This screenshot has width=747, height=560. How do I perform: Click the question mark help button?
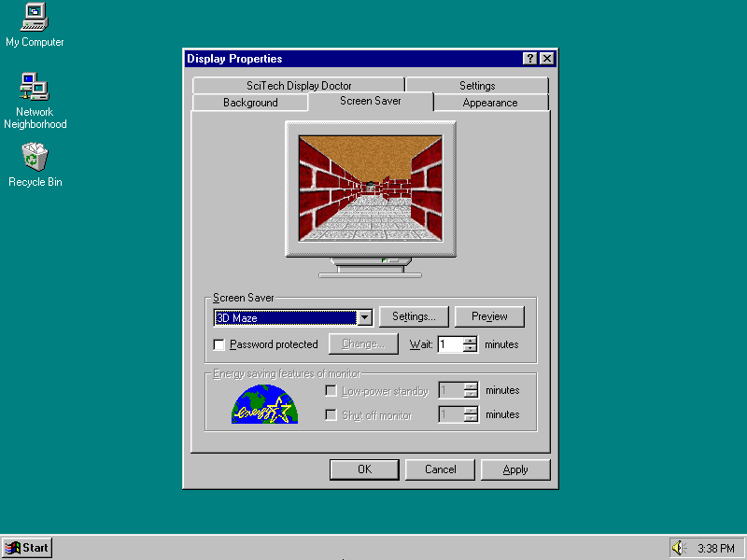529,59
